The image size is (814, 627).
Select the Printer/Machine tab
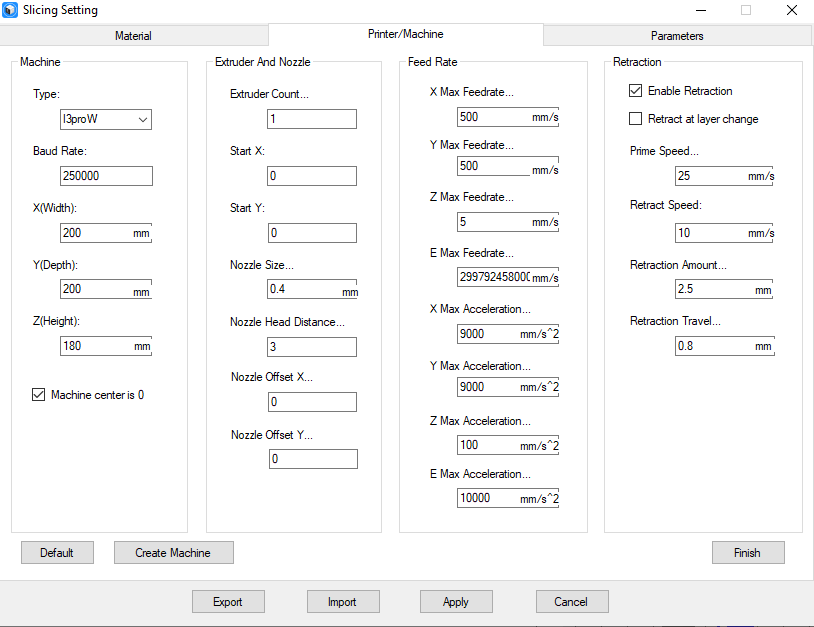[x=405, y=34]
